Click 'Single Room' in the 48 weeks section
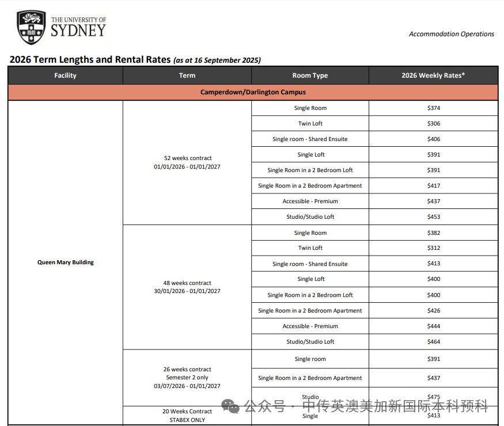Screen dimensions: 504x426 (x=310, y=233)
